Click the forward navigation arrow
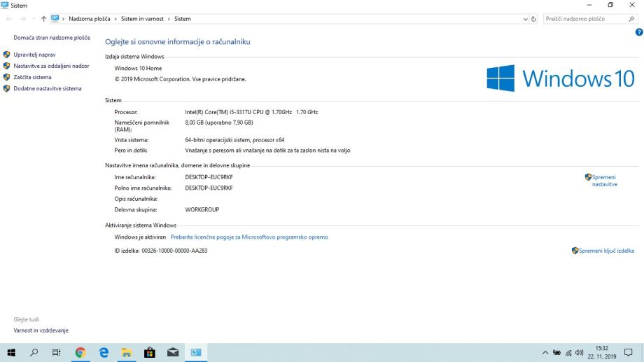The image size is (644, 362). tap(23, 19)
